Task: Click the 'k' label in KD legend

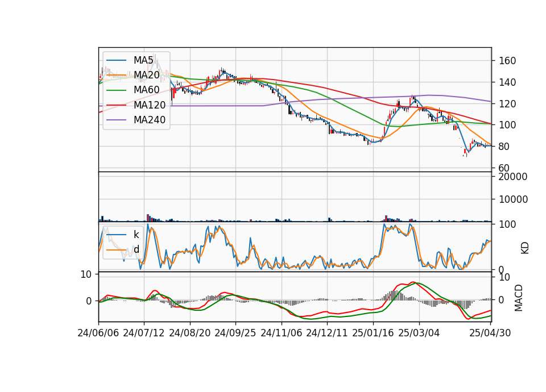Action: [136, 235]
